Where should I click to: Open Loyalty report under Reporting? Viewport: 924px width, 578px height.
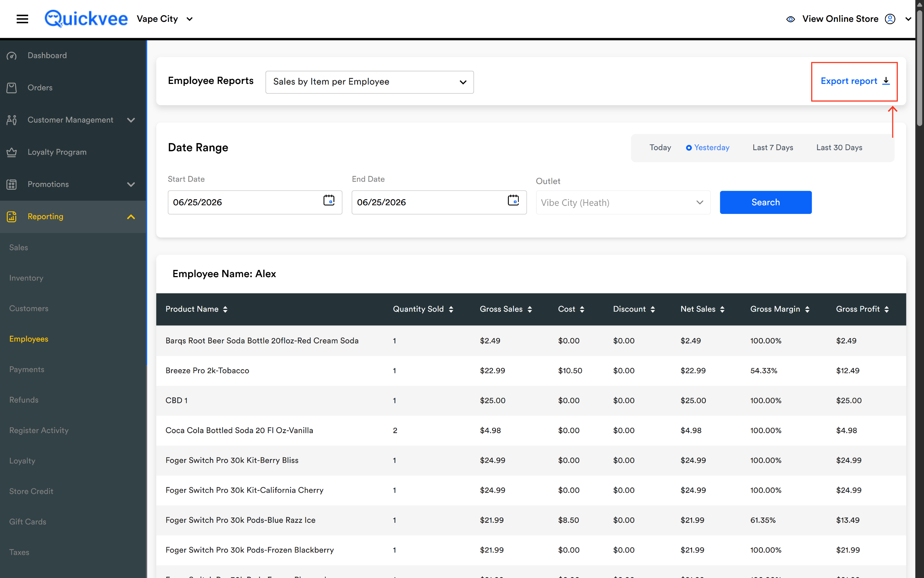tap(22, 461)
